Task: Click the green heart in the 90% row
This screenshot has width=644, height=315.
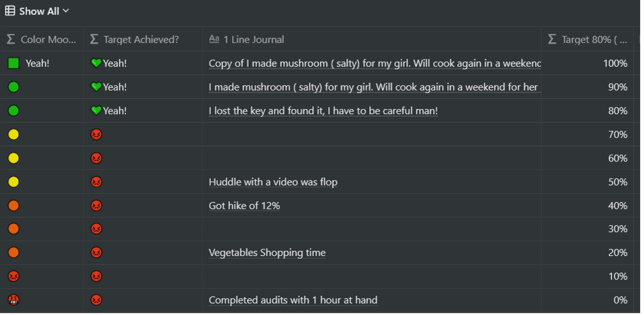Action: (97, 87)
